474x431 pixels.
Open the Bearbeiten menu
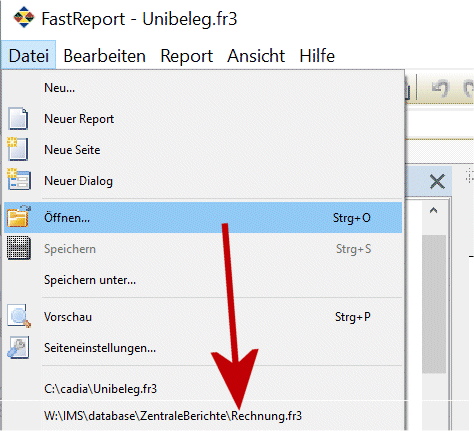[104, 56]
